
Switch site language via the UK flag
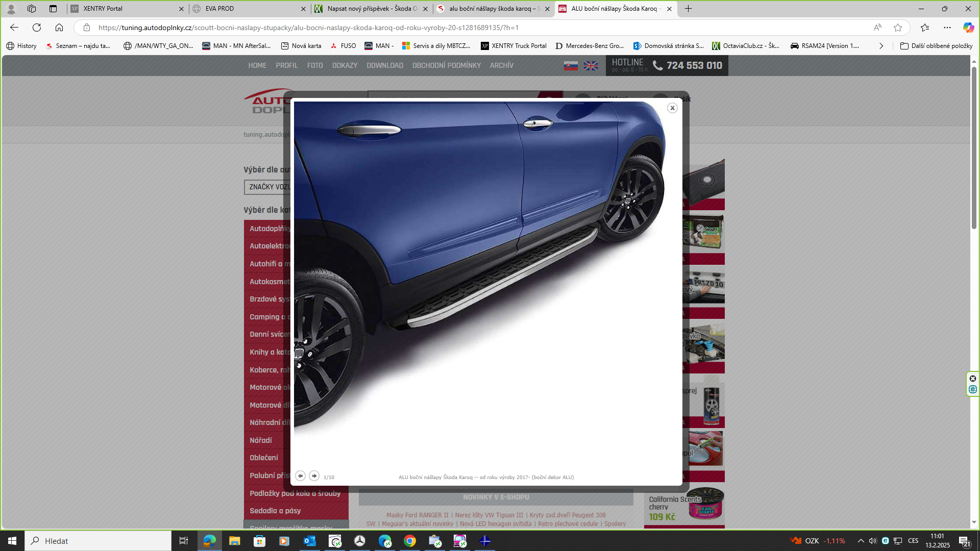[591, 66]
